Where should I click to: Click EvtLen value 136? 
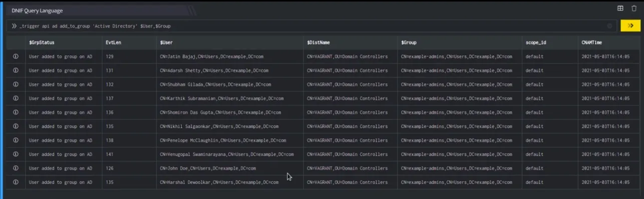[x=110, y=112]
